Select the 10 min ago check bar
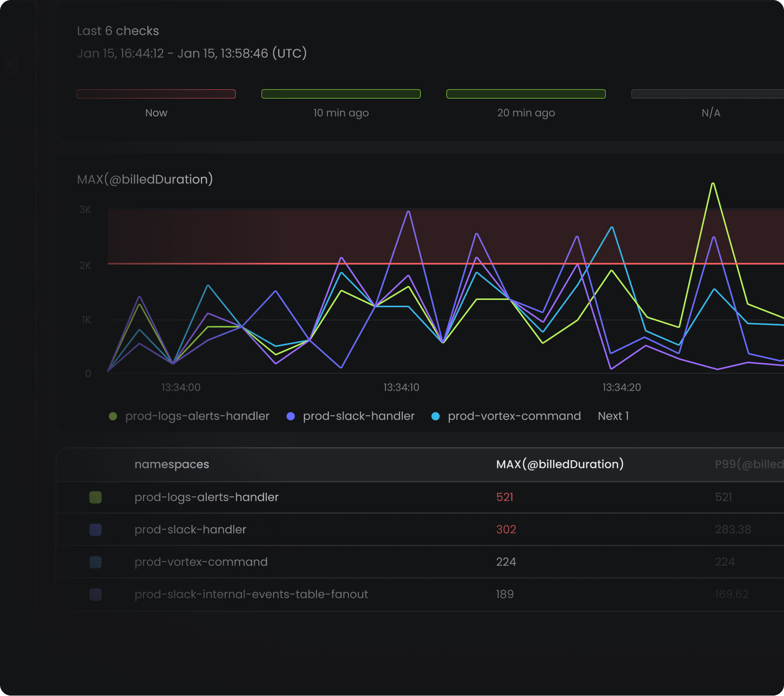 pos(341,94)
